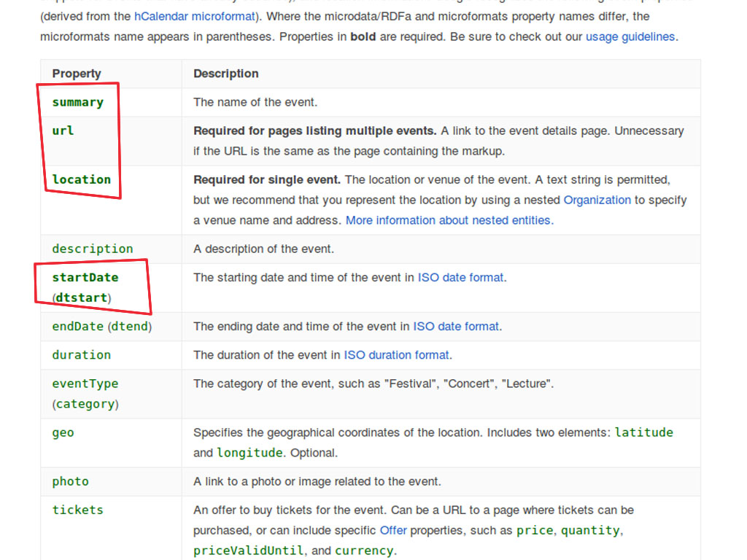
Task: Select the url property name
Action: point(63,131)
